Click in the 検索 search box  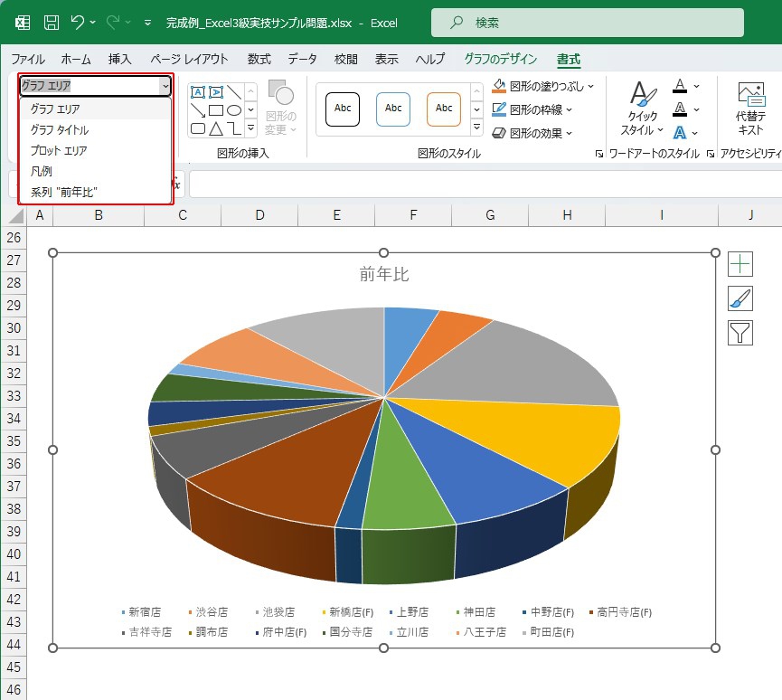588,23
